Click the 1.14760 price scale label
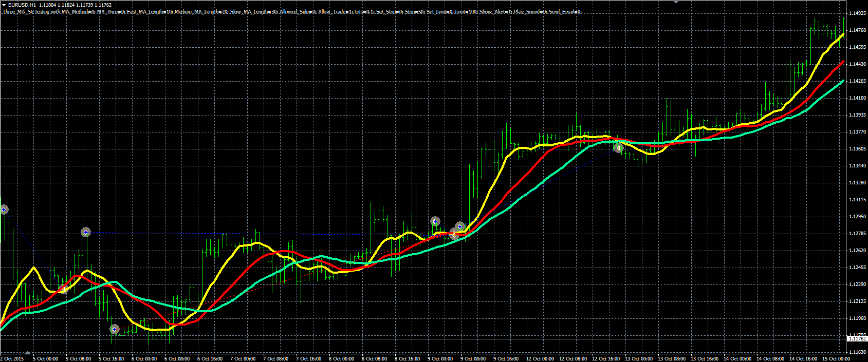 click(x=858, y=30)
